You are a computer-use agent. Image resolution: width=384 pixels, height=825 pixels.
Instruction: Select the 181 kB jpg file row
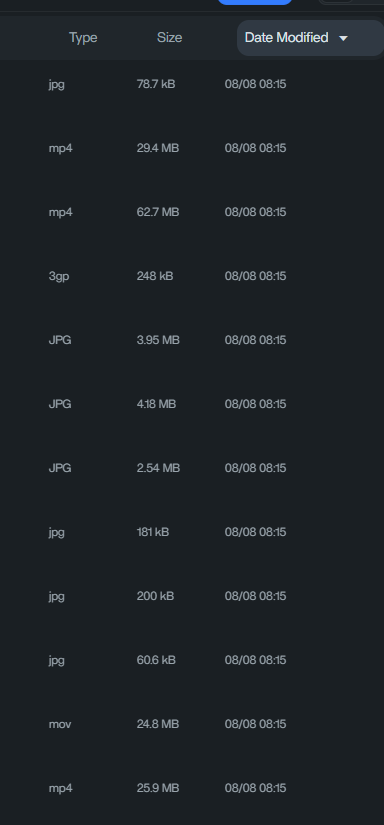point(192,532)
